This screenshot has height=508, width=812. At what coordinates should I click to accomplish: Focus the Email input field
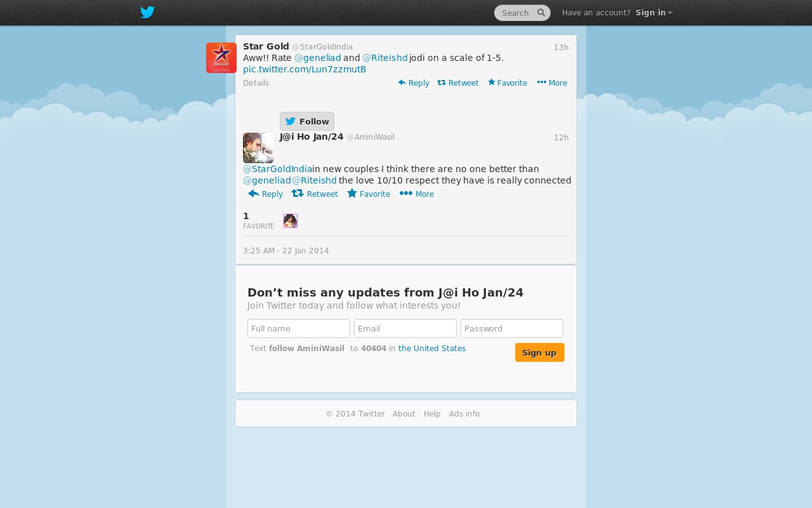click(405, 328)
